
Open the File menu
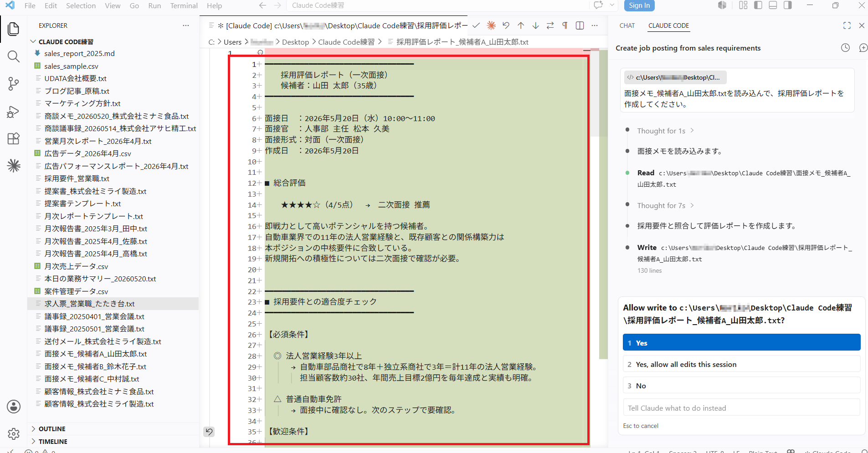pyautogui.click(x=30, y=5)
